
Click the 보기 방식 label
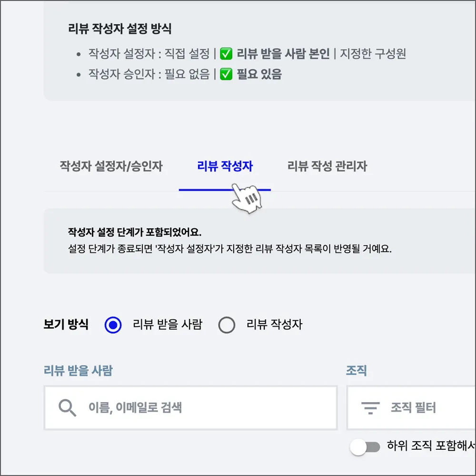66,325
